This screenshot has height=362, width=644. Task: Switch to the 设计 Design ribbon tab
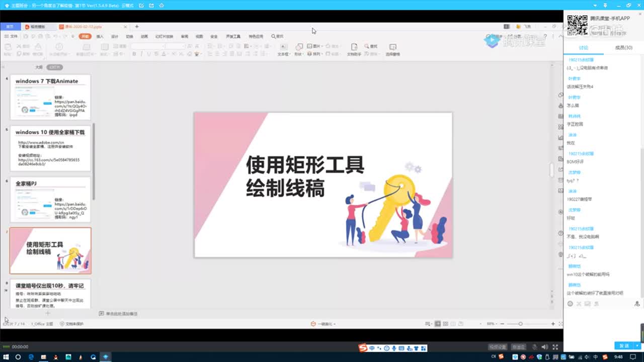(114, 36)
